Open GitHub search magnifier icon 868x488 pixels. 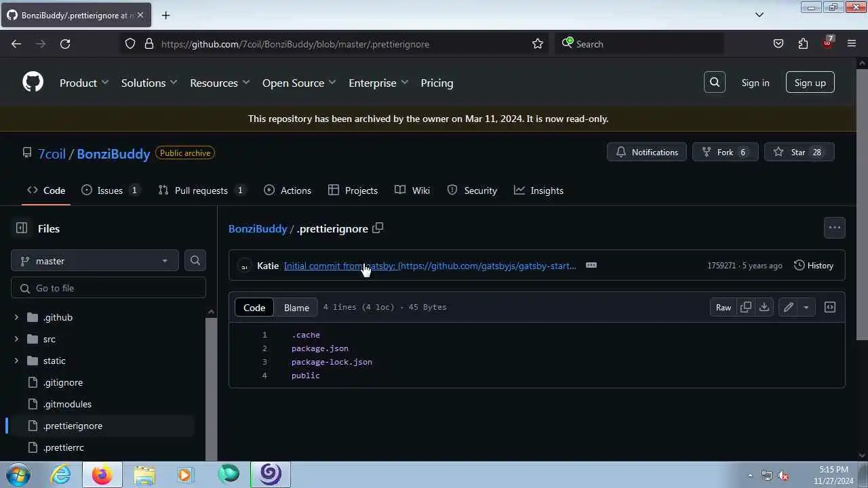(714, 83)
